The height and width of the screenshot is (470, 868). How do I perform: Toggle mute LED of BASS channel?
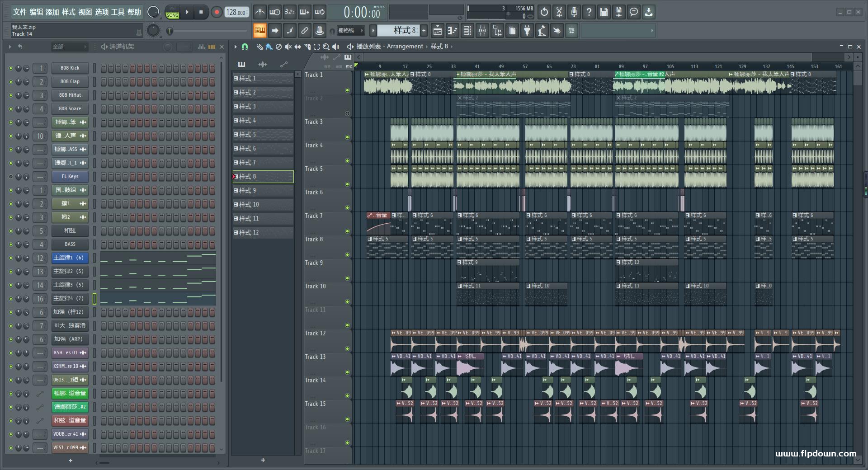(11, 244)
